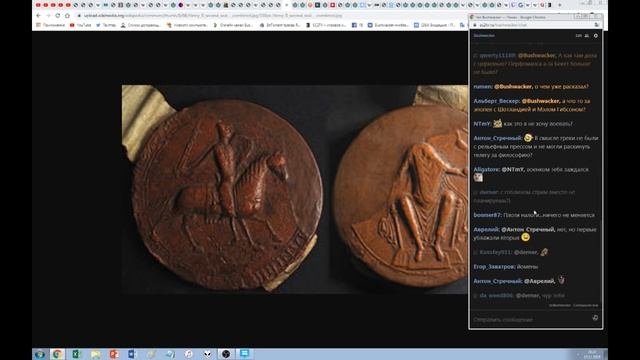Viewport: 640px width, 360px height.
Task: Click the @NTmY mention in Aligatore's message
Action: [x=513, y=169]
